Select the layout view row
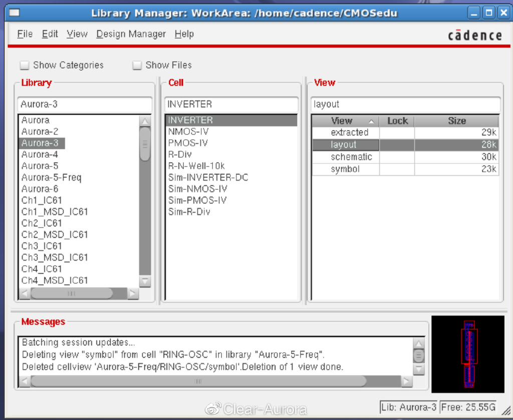This screenshot has width=513, height=420. pos(405,145)
